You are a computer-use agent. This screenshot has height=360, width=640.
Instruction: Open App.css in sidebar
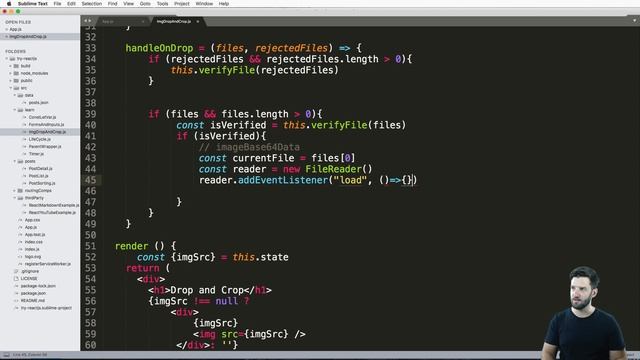[32, 220]
